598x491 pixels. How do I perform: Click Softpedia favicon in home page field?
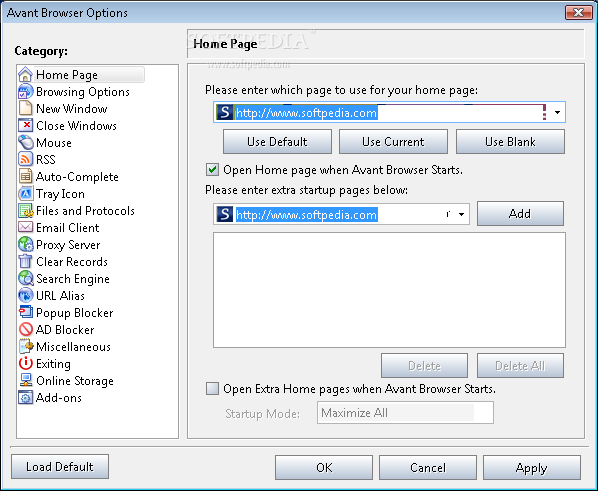225,112
